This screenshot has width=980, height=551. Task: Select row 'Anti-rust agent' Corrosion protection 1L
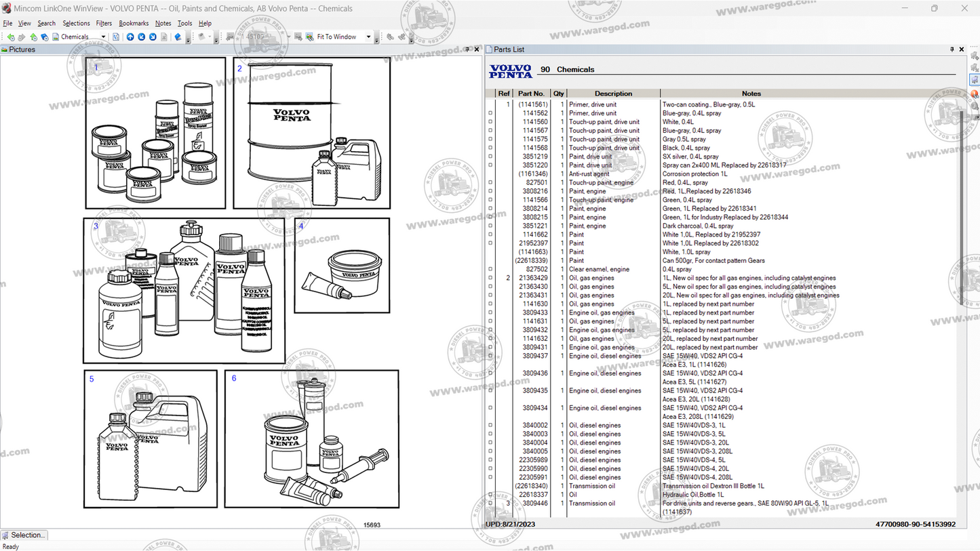[x=722, y=174]
